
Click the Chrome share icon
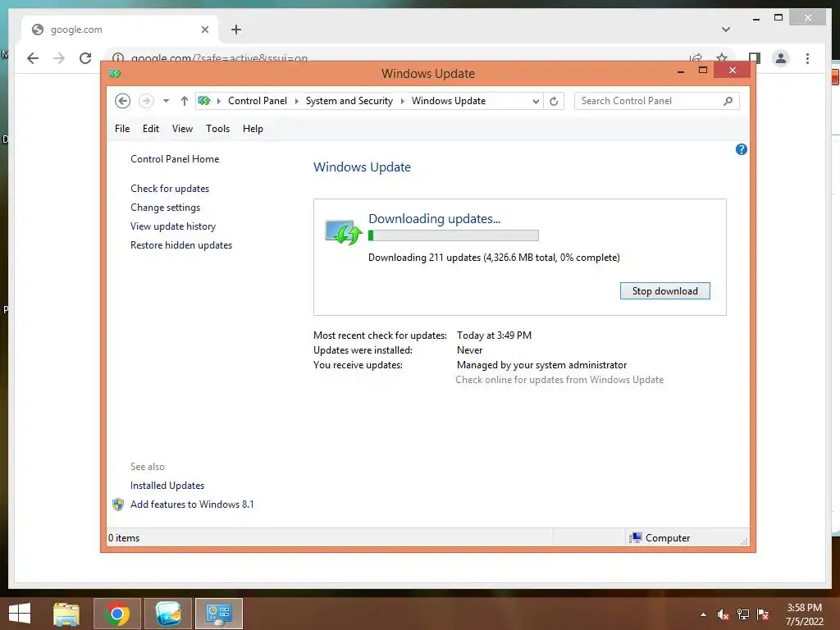pyautogui.click(x=696, y=57)
